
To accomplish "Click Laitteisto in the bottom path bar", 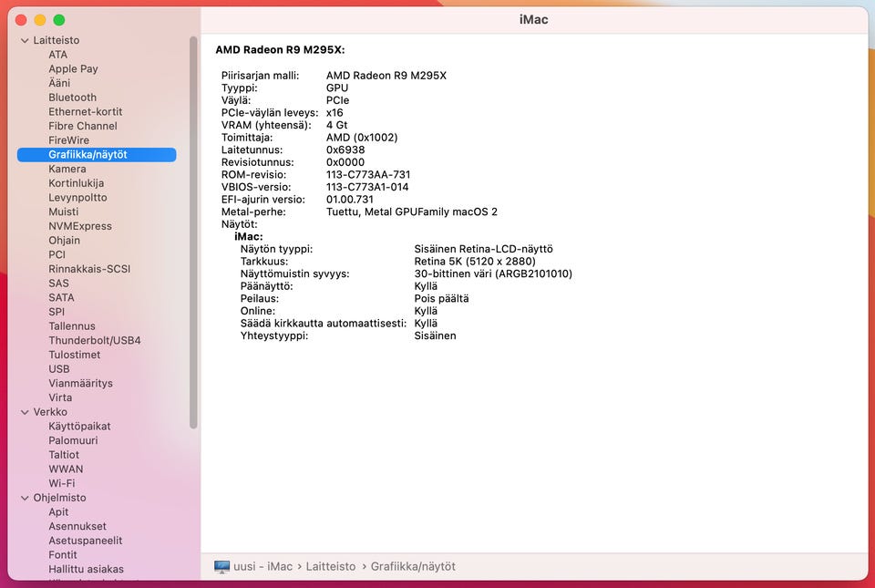I will coord(330,567).
